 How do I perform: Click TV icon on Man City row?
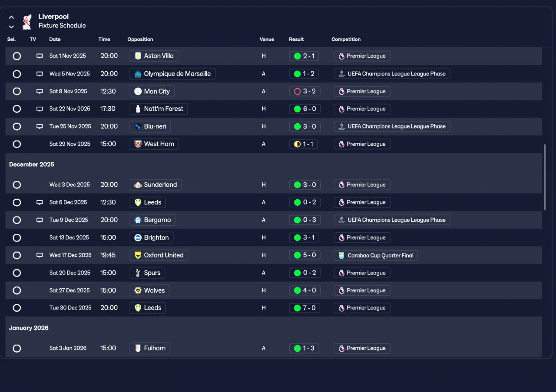point(40,92)
